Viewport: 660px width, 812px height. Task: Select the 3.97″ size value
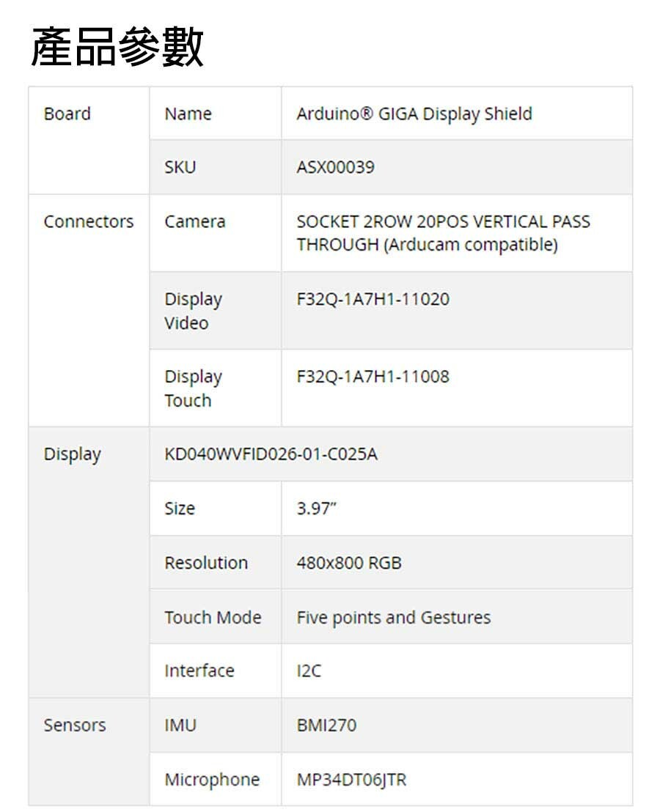[316, 509]
